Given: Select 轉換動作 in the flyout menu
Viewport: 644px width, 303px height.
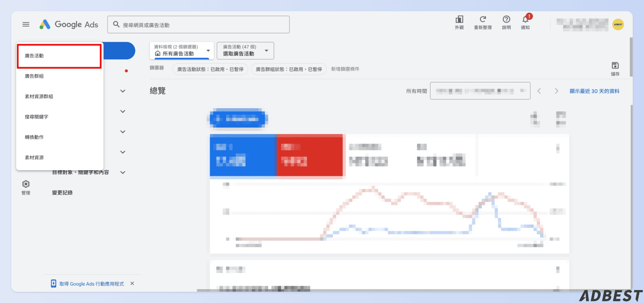Looking at the screenshot, I should (x=60, y=137).
